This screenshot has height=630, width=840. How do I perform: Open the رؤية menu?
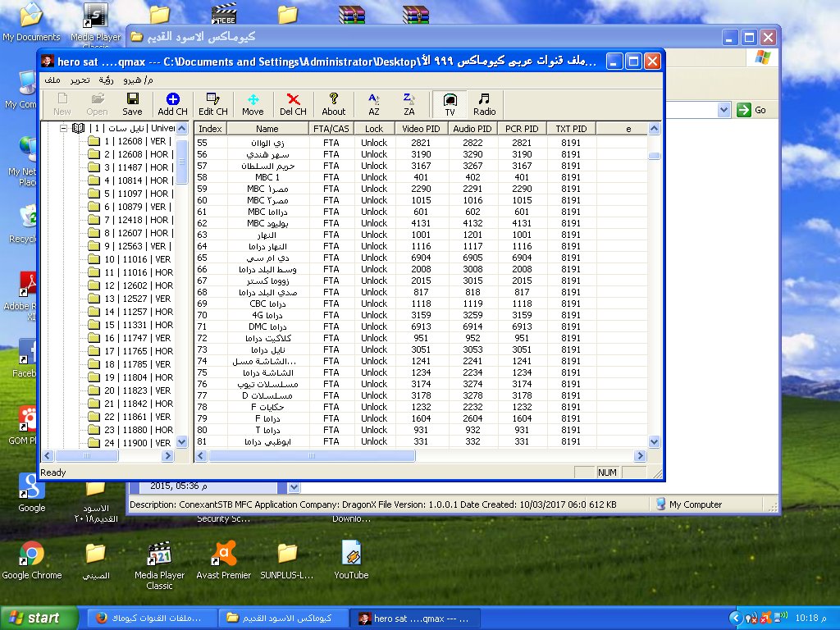click(x=106, y=80)
